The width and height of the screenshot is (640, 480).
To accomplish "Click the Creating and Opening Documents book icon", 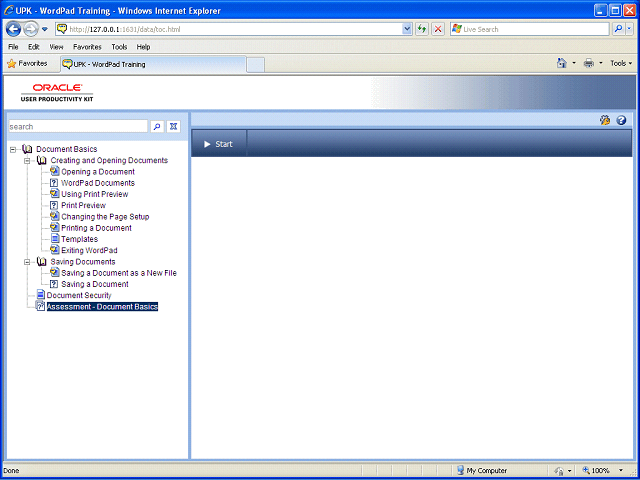I will [x=42, y=160].
